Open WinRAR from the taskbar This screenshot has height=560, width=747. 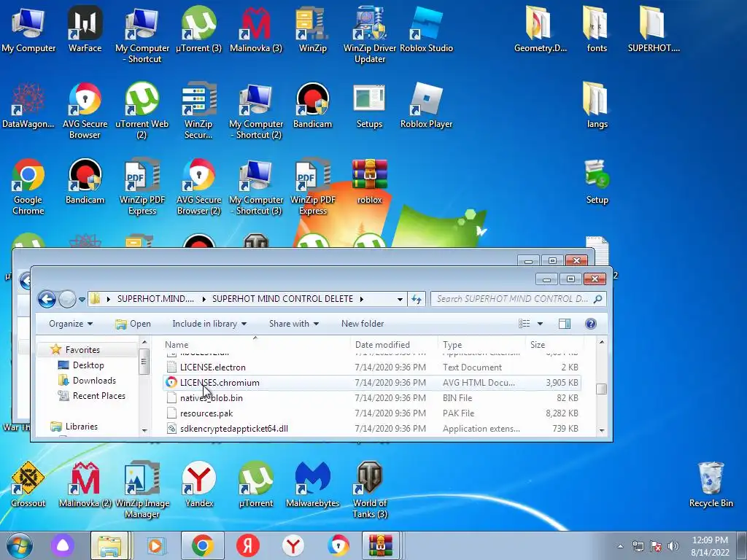point(380,545)
